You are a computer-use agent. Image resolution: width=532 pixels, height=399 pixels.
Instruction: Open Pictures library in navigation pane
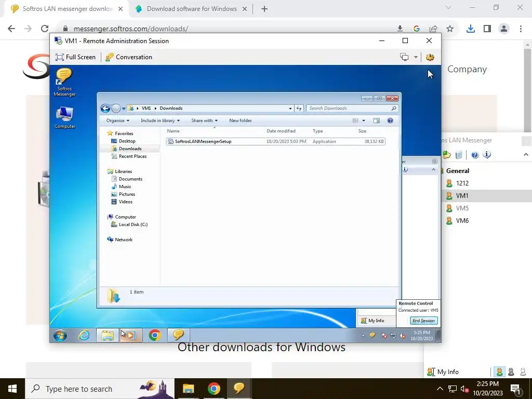(x=127, y=194)
